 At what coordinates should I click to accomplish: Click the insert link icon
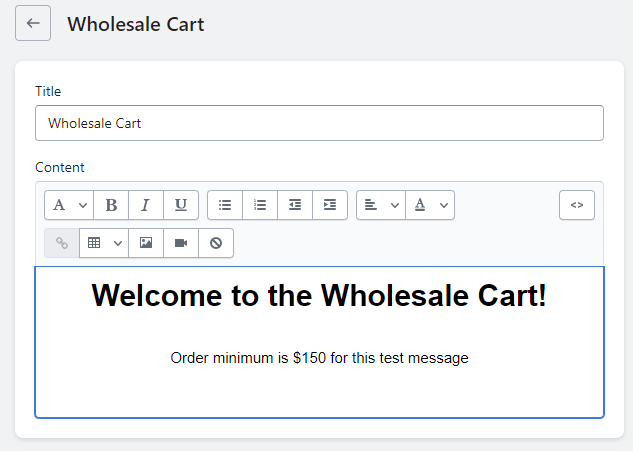[x=62, y=243]
